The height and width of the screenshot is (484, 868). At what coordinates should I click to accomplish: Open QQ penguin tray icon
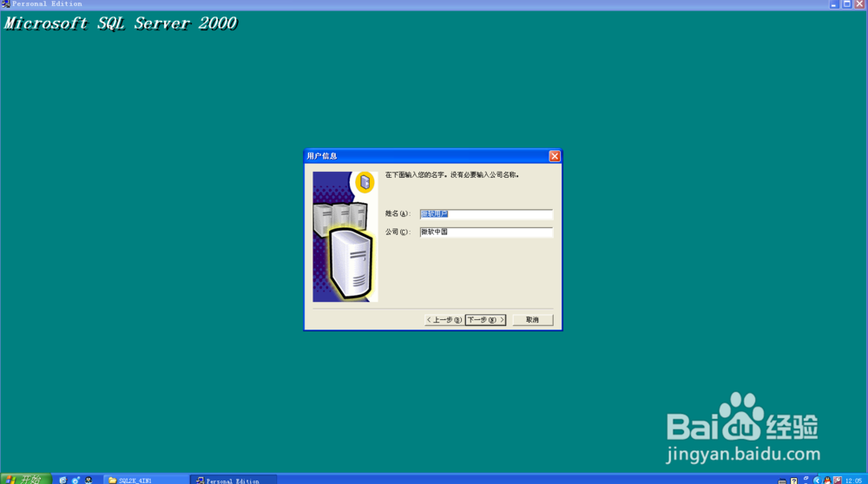[827, 481]
